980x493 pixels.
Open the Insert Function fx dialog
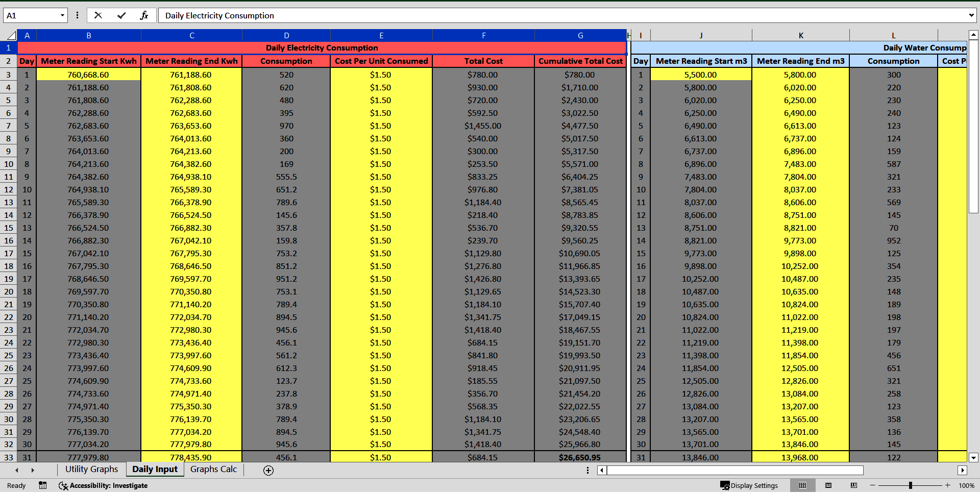click(x=144, y=15)
